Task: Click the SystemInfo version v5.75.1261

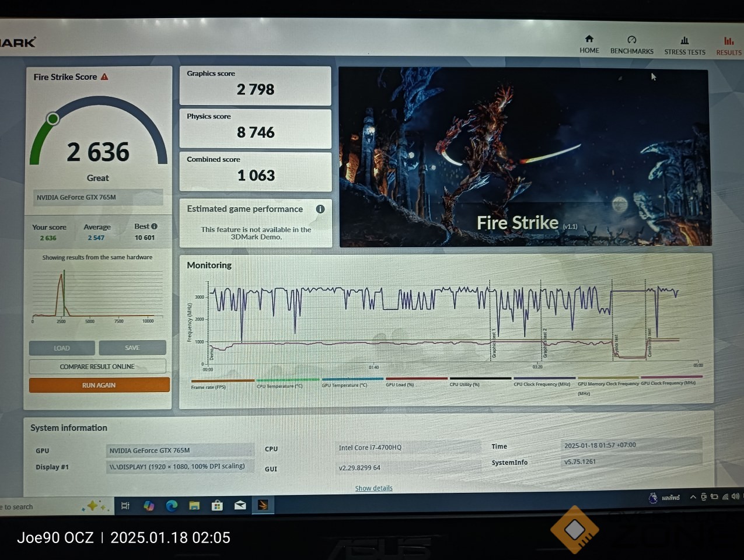Action: pos(630,461)
